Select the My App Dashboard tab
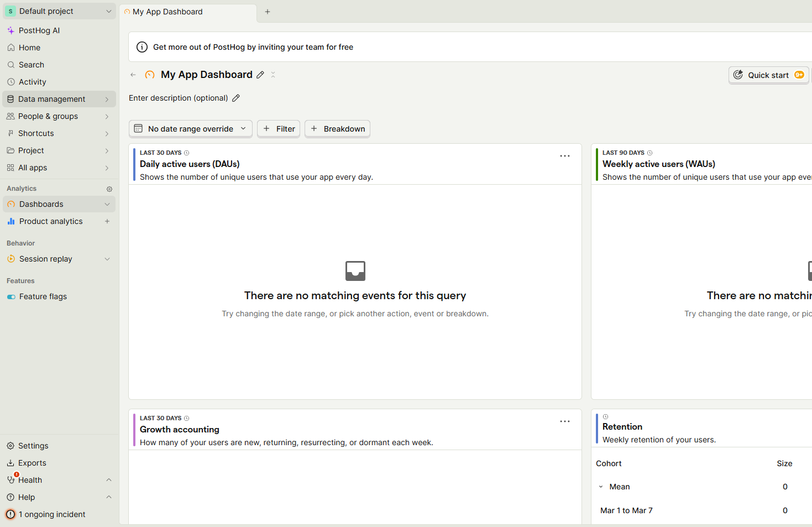Image resolution: width=812 pixels, height=527 pixels. coord(167,12)
